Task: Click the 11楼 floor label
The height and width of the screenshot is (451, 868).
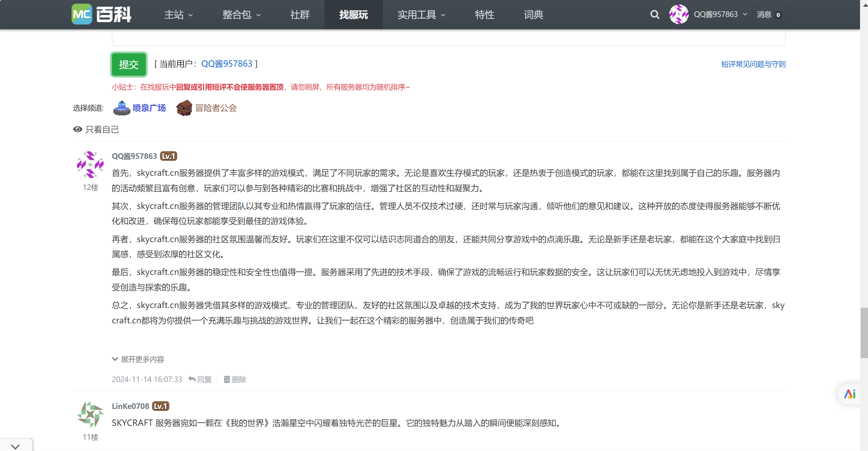Action: tap(90, 437)
